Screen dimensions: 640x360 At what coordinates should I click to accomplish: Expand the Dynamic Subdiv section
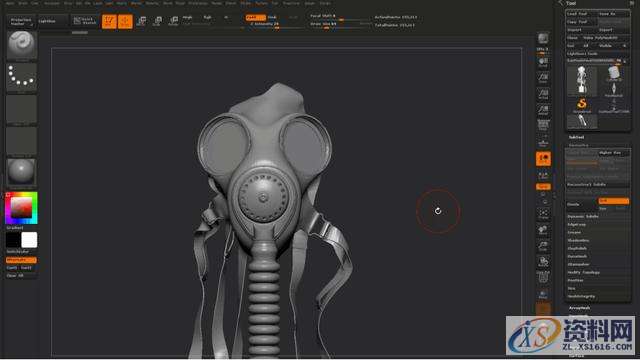pos(582,216)
